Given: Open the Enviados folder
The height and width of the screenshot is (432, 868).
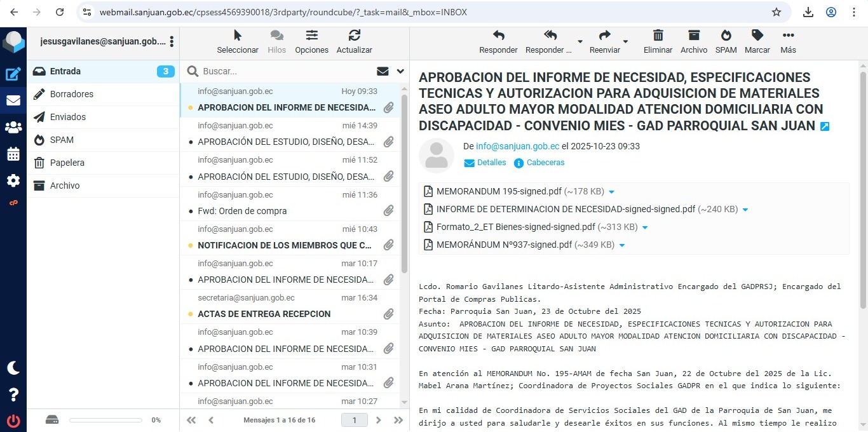Looking at the screenshot, I should click(x=68, y=117).
